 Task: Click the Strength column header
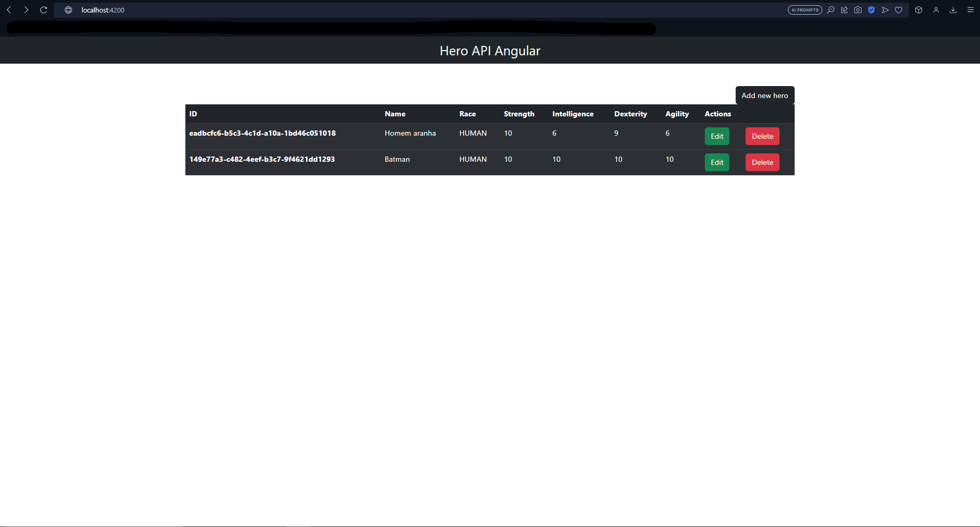click(x=519, y=114)
